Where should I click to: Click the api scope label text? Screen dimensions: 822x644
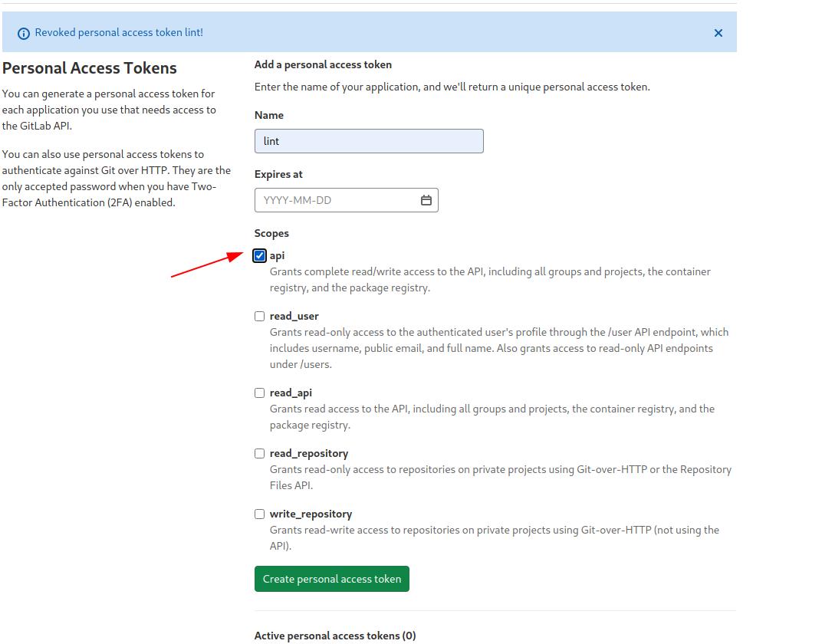(x=277, y=255)
